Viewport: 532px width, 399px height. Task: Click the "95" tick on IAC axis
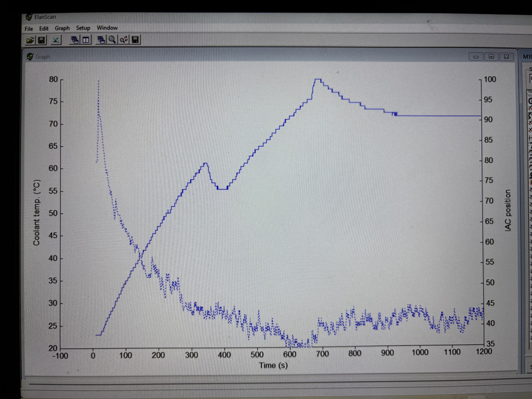click(x=488, y=99)
